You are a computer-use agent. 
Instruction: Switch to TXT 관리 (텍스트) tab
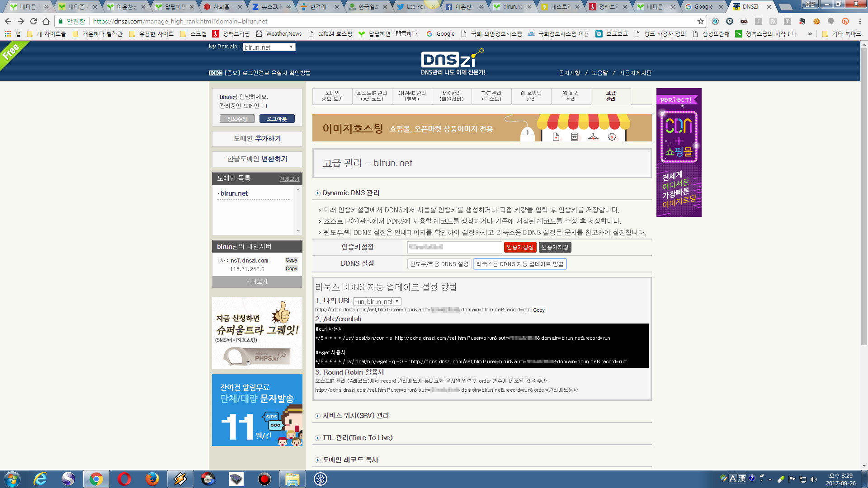(491, 96)
